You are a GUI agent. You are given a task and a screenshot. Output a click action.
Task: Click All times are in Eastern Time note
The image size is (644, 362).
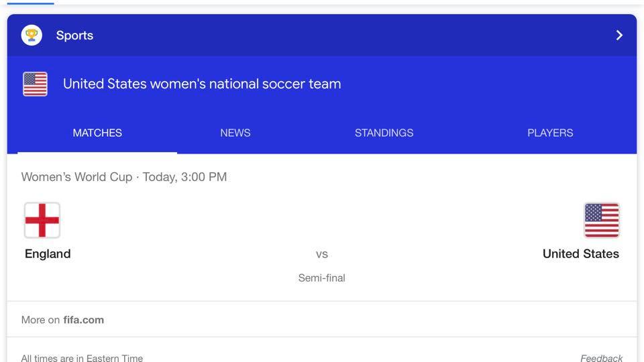(x=82, y=358)
